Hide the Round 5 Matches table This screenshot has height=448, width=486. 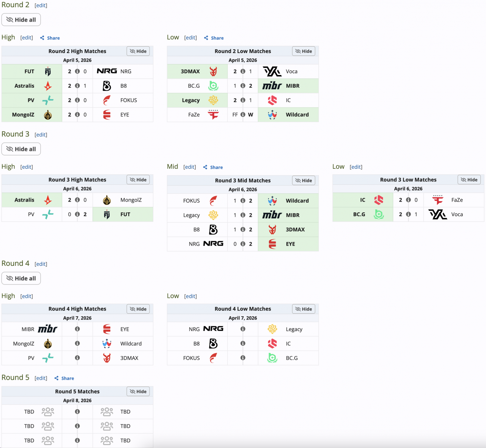(x=138, y=391)
